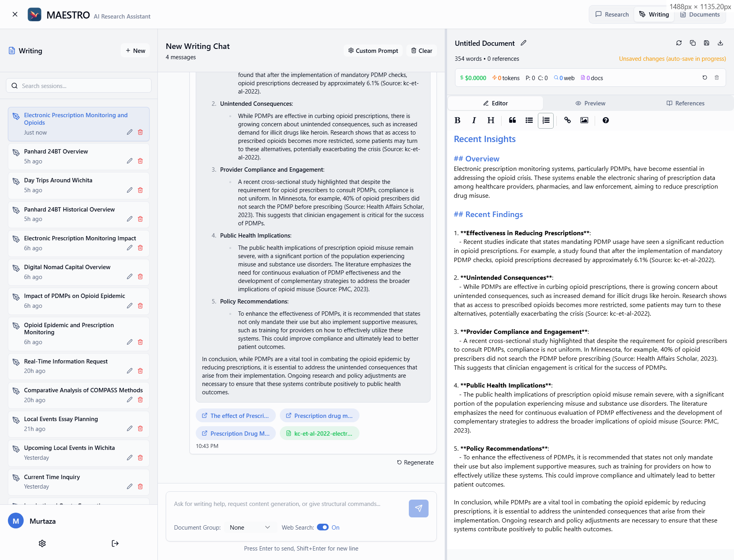Screen dimensions: 734x560
Task: Open the References tab
Action: 685,103
